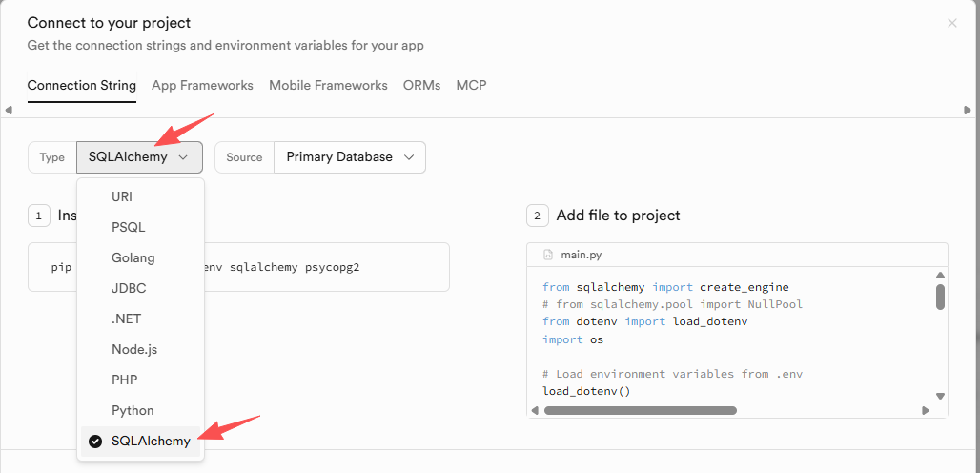Screen dimensions: 980x473
Task: Pick Node.js from the type list
Action: [x=134, y=349]
